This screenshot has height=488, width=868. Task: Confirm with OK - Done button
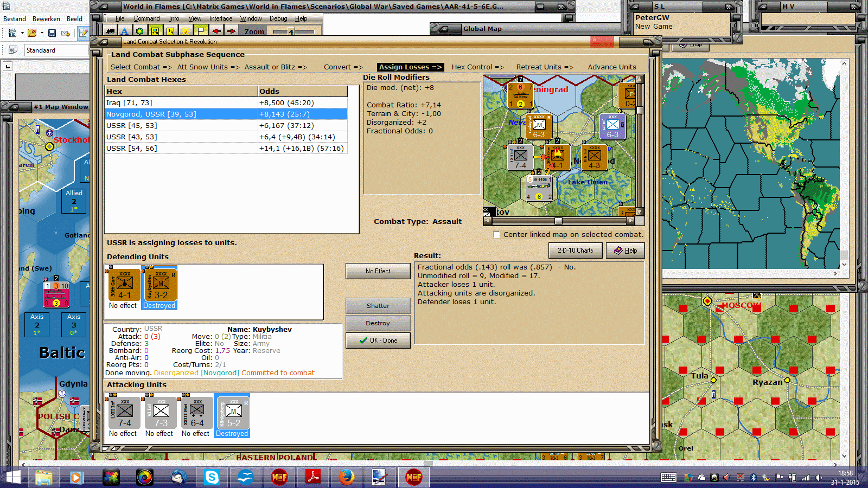point(378,341)
